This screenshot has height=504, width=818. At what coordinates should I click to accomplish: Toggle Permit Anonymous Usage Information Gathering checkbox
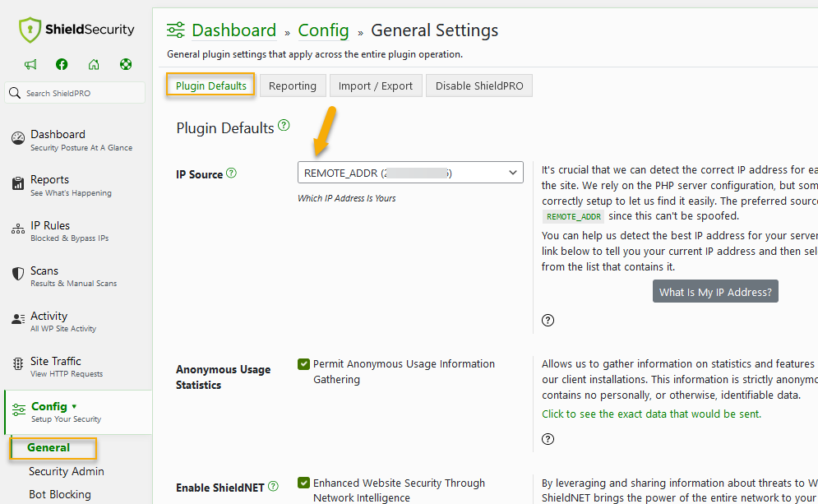tap(303, 364)
